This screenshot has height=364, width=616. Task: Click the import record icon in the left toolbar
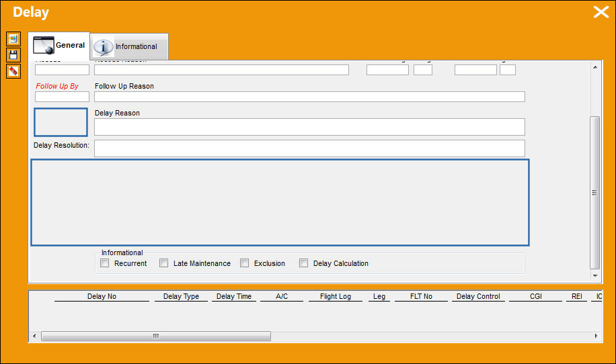click(x=13, y=39)
